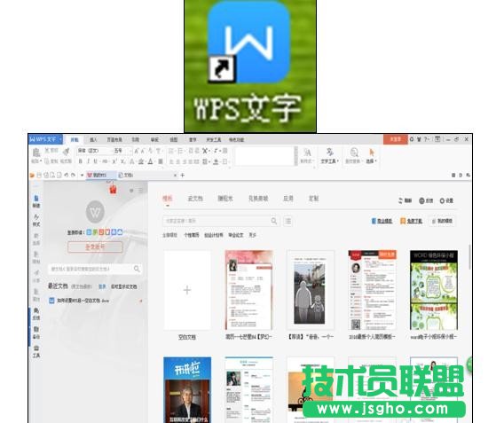Viewport: 504px width, 423px height.
Task: Click the 我的模板 my templates button
Action: point(442,221)
